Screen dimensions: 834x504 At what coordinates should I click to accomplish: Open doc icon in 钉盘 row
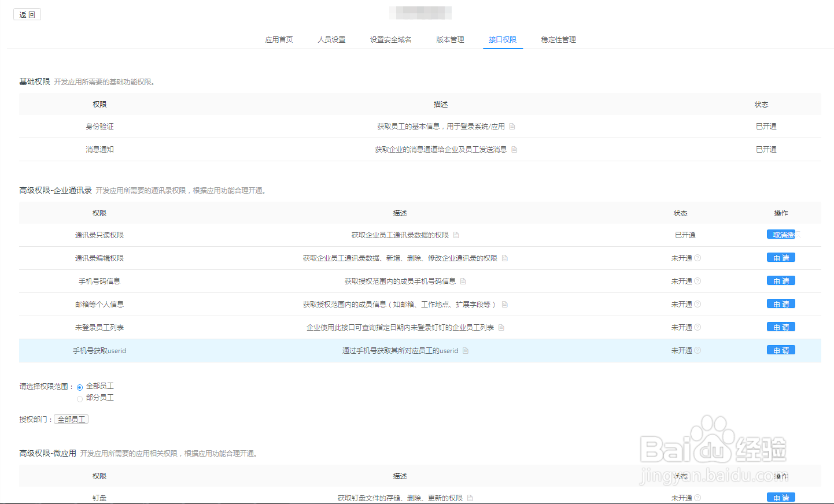coord(470,498)
